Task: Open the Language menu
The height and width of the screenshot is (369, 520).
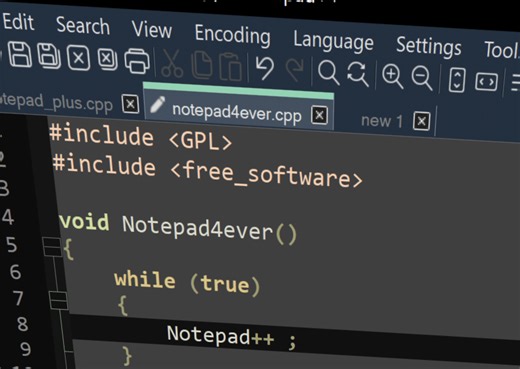Action: click(333, 42)
